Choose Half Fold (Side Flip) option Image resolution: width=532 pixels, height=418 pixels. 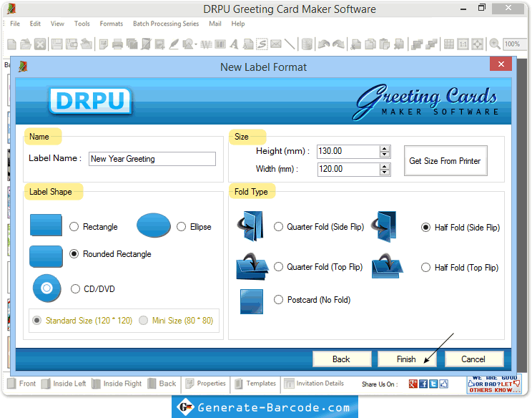[x=425, y=227]
